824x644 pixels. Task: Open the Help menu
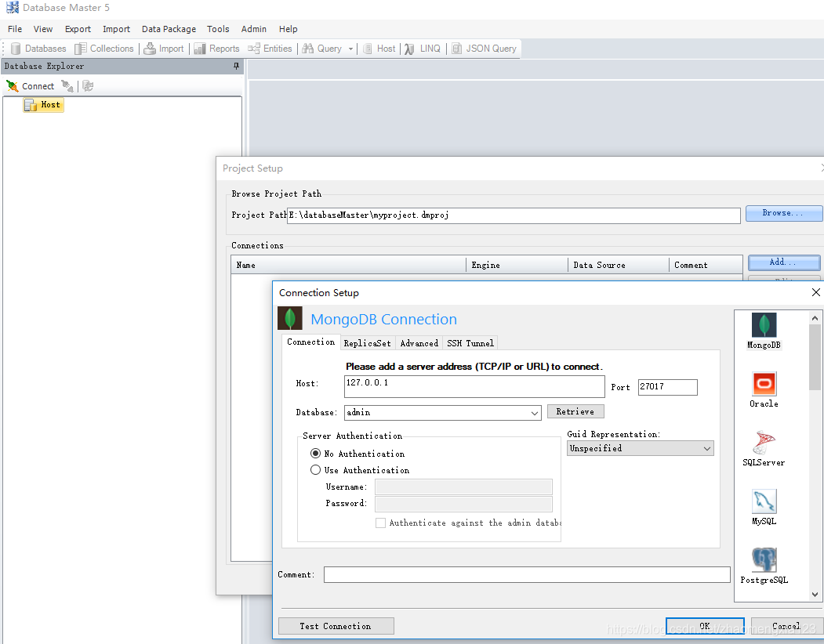(x=288, y=29)
